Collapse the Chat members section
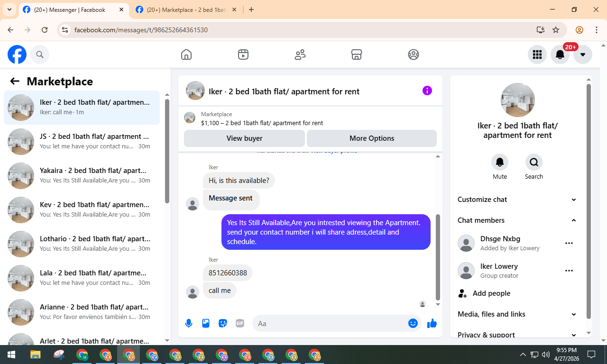Image resolution: width=607 pixels, height=364 pixels. [x=517, y=220]
